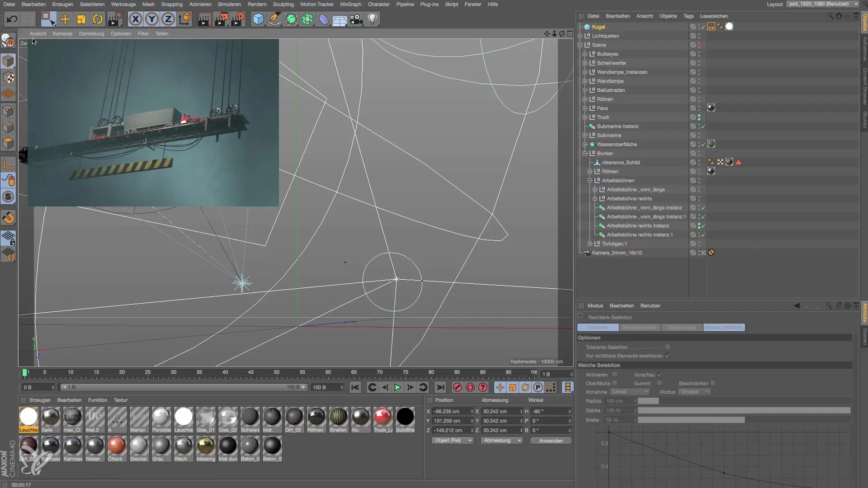Activate Polygon mode icon
Screen dimensions: 868x488
(x=8, y=144)
